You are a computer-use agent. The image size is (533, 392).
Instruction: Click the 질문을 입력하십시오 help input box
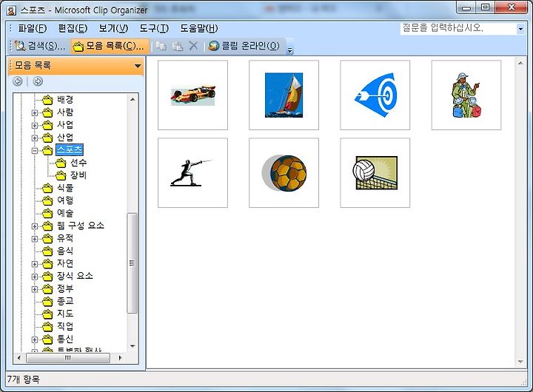[x=458, y=29]
